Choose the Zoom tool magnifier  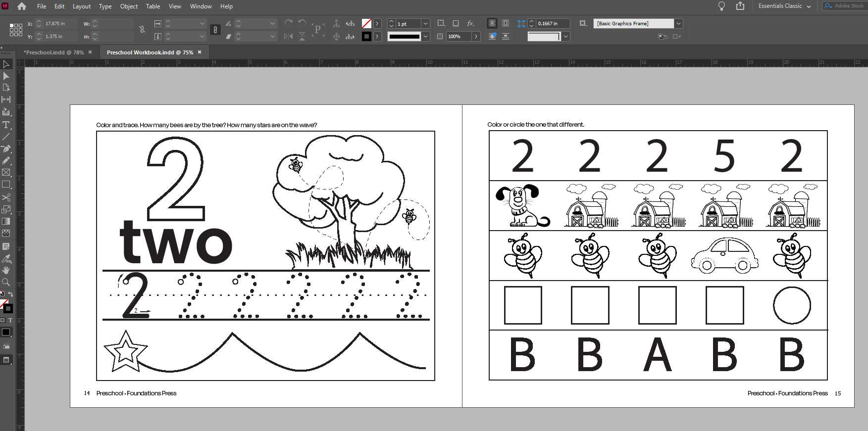6,282
